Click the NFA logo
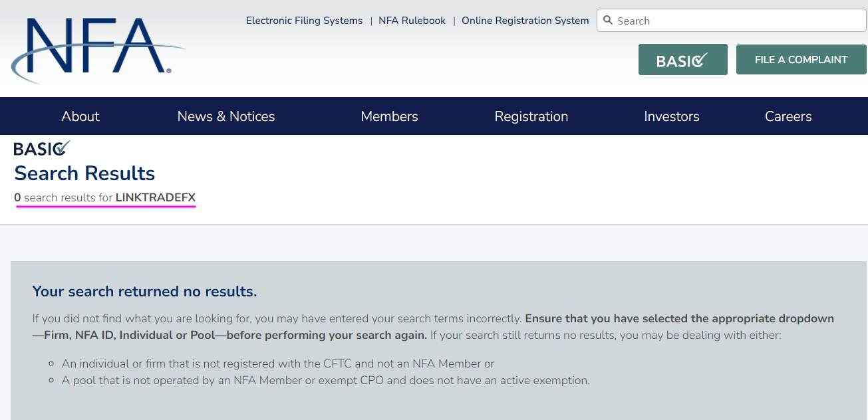This screenshot has height=420, width=868. point(98,50)
